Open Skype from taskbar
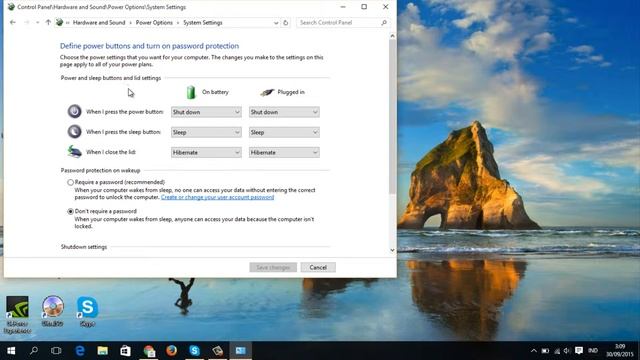Viewport: 640px width, 360px height. click(x=194, y=351)
